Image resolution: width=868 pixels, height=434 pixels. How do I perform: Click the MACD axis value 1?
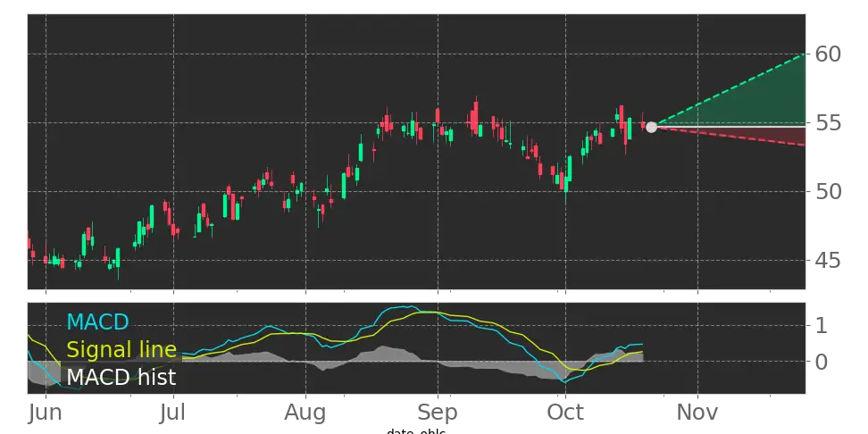821,325
